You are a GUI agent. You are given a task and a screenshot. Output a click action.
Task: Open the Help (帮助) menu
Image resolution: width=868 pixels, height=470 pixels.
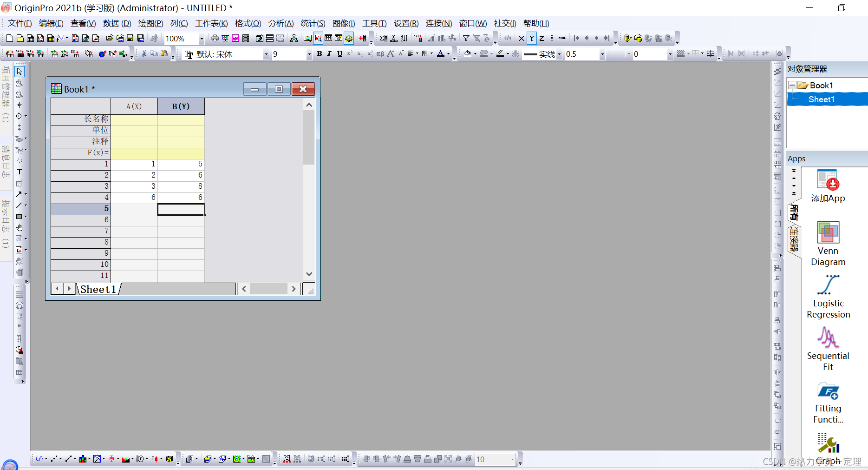pyautogui.click(x=536, y=23)
